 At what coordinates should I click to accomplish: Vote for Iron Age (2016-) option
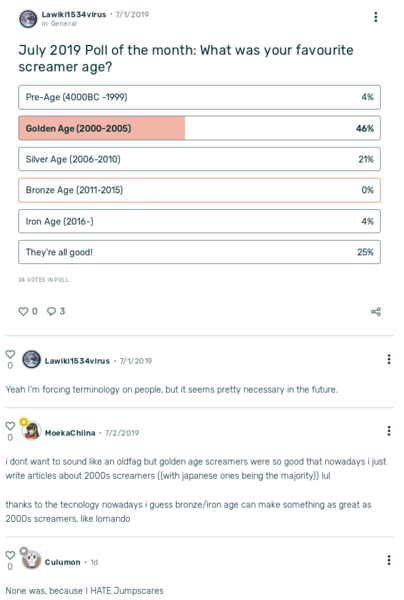[199, 221]
